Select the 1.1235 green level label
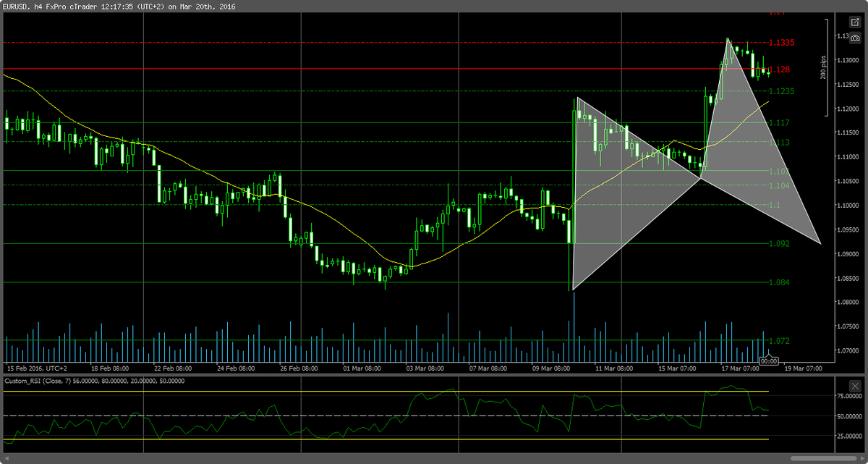This screenshot has height=464, width=868. point(781,91)
